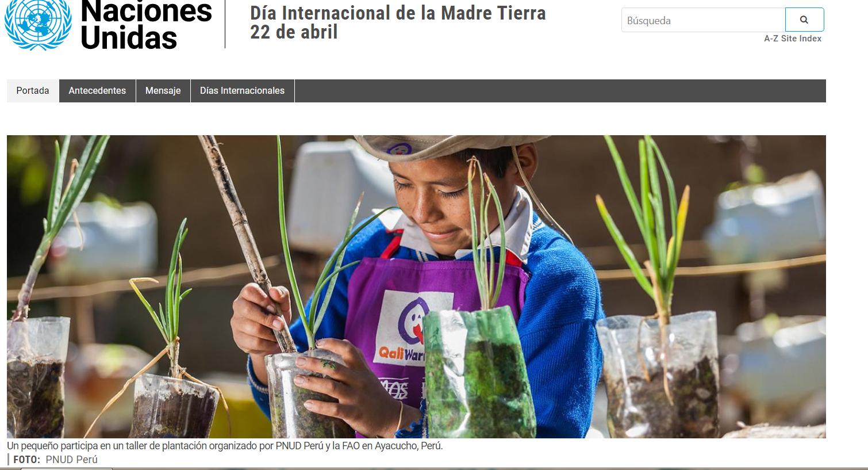
Task: Click the PNUD Perú photo credit
Action: (72, 460)
